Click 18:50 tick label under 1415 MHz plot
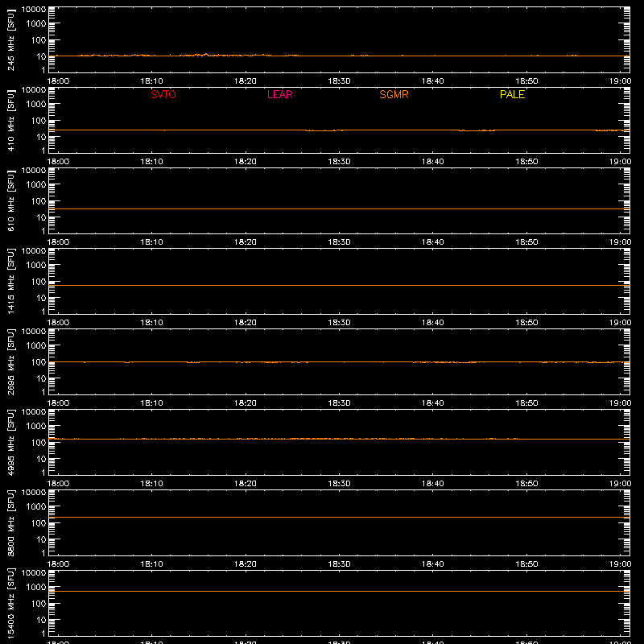This screenshot has height=644, width=644. point(526,323)
